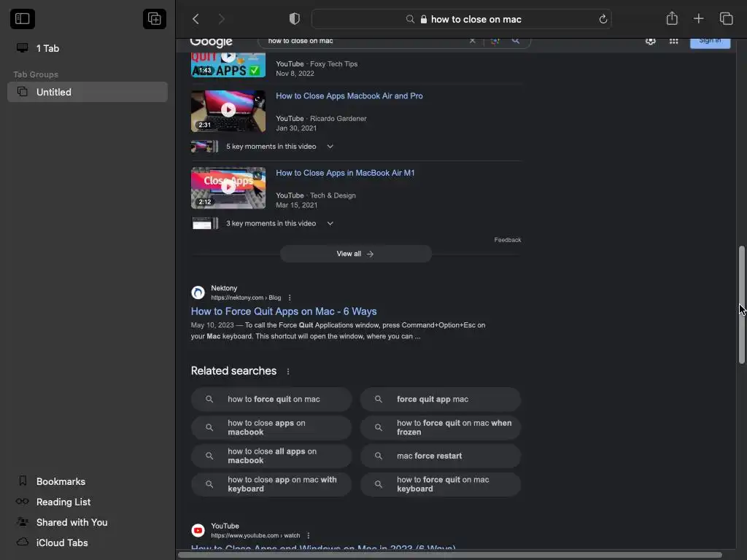Click the Google search text field
747x560 pixels.
(365, 42)
